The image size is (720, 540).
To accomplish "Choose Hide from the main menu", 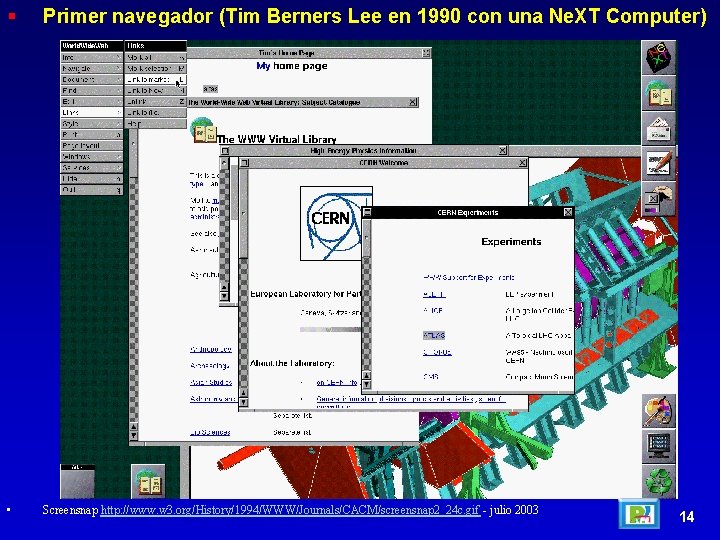I will [x=91, y=179].
